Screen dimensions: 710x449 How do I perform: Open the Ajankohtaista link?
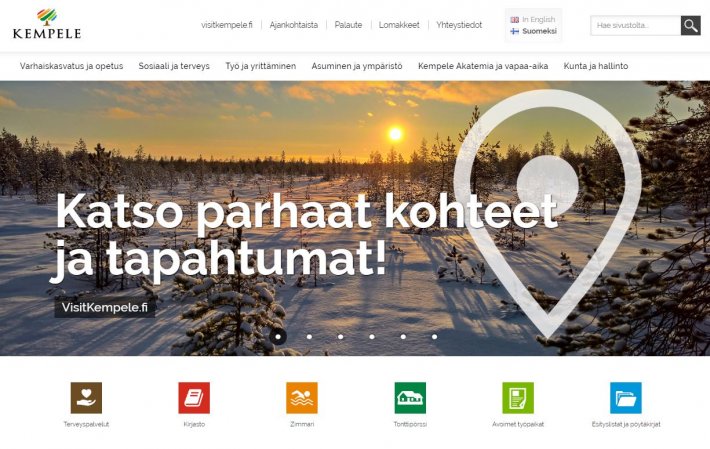click(294, 25)
